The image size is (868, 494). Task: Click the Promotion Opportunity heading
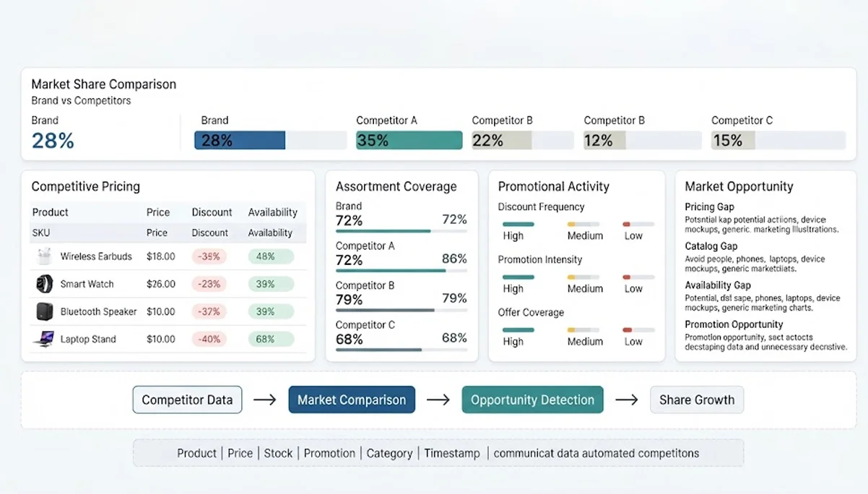734,324
